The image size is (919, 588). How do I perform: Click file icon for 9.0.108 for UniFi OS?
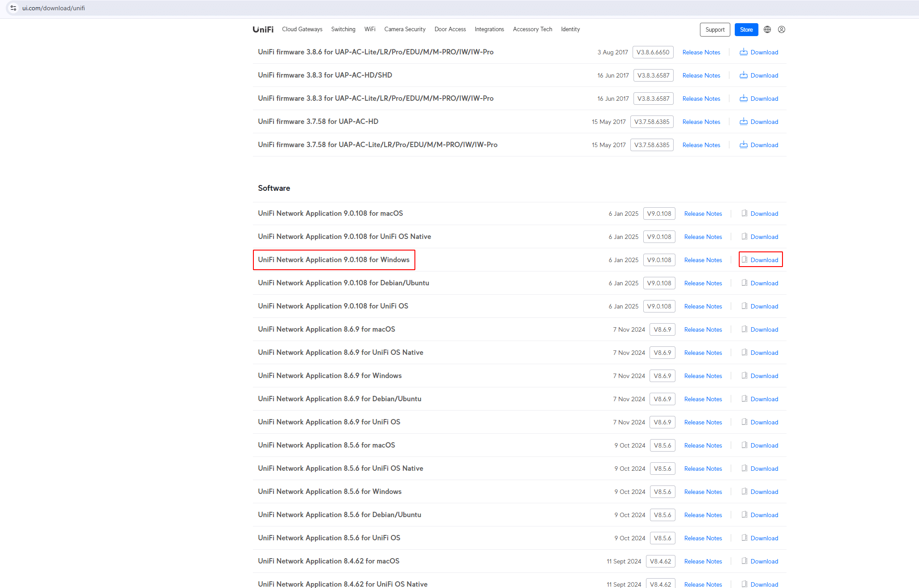point(745,306)
